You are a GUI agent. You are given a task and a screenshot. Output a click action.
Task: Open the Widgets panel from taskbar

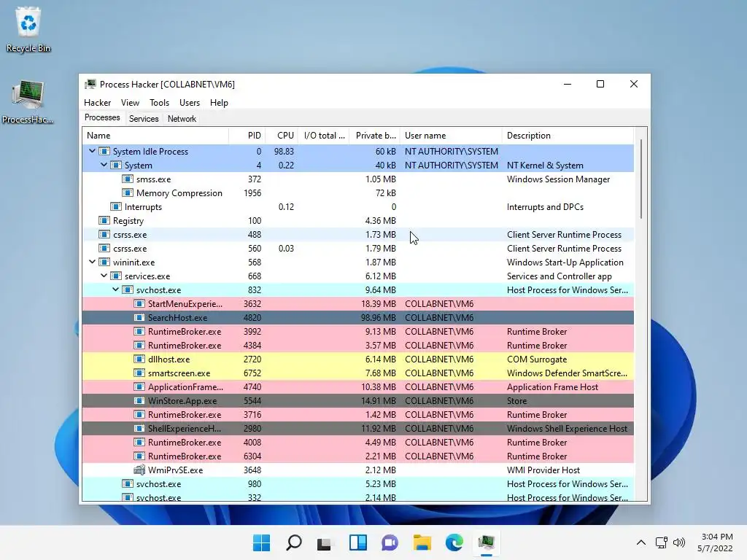point(357,542)
